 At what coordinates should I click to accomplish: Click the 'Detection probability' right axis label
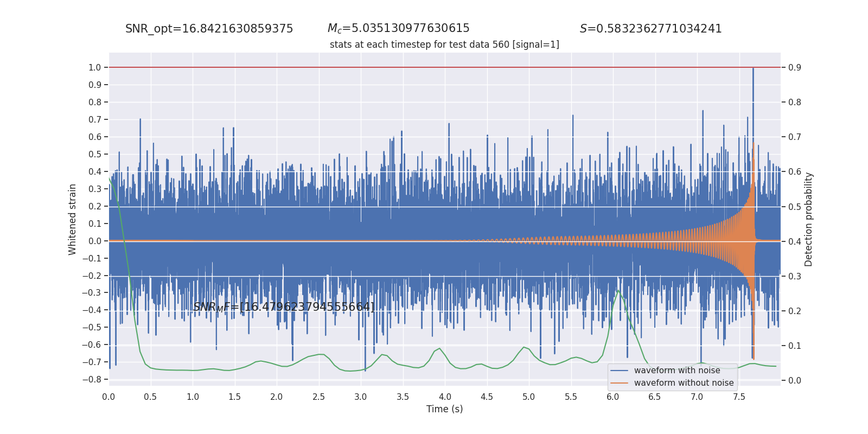(x=809, y=219)
